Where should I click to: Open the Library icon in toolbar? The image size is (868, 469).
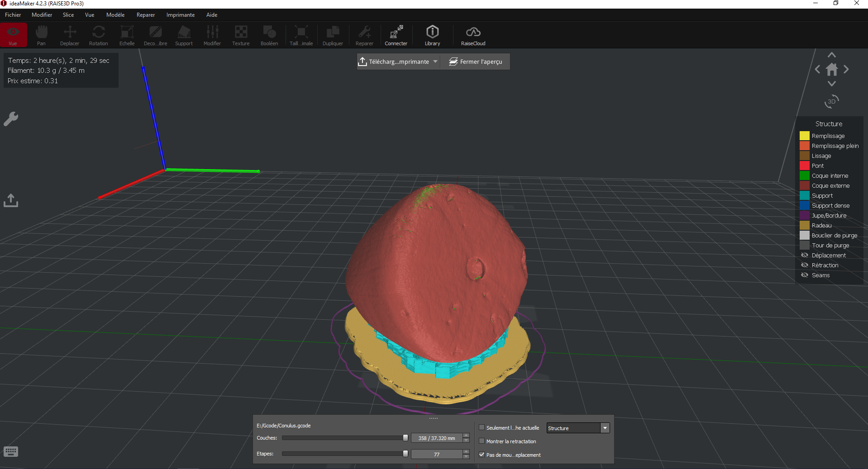point(432,35)
